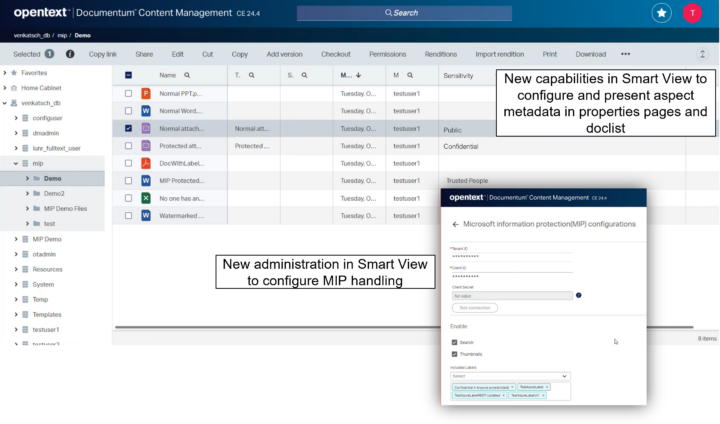Expand the MIP Demo Files folder
720x424 pixels.
(27, 209)
